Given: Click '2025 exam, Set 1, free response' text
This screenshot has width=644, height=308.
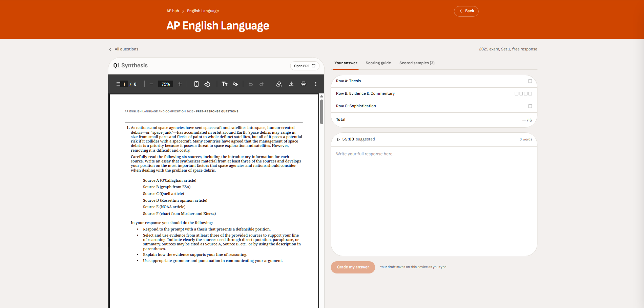Looking at the screenshot, I should coord(508,49).
